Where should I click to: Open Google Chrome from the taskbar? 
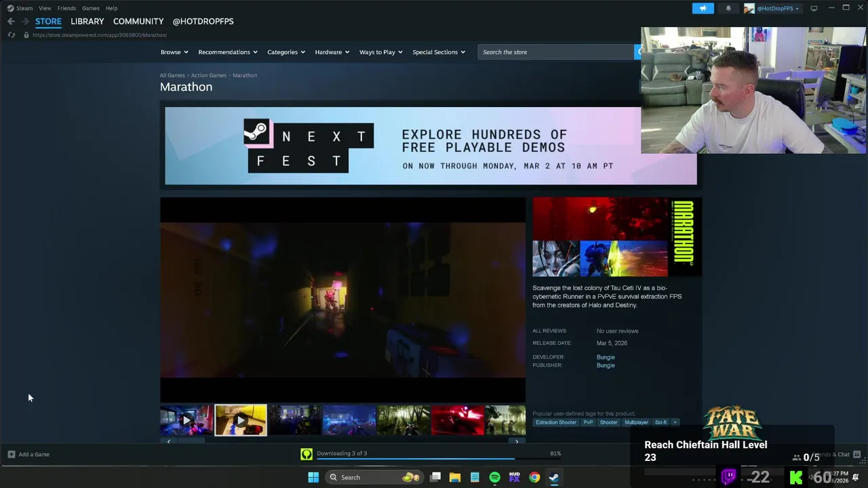pos(534,477)
